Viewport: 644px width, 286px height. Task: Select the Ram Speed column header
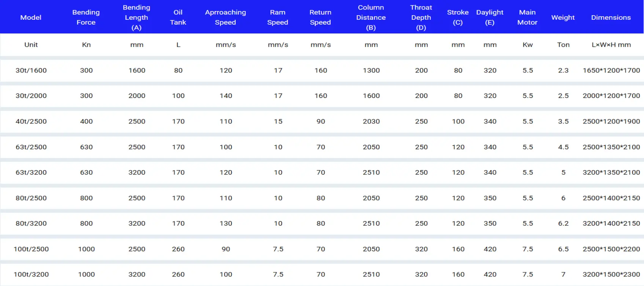(278, 17)
